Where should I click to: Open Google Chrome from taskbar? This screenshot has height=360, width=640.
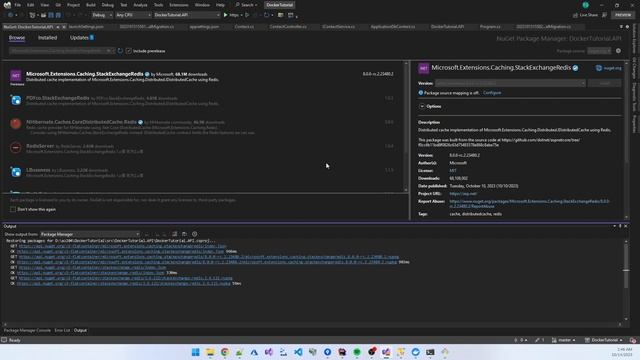point(225,352)
